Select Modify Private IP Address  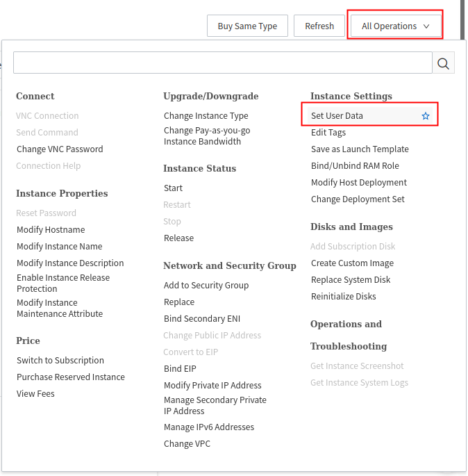point(212,385)
